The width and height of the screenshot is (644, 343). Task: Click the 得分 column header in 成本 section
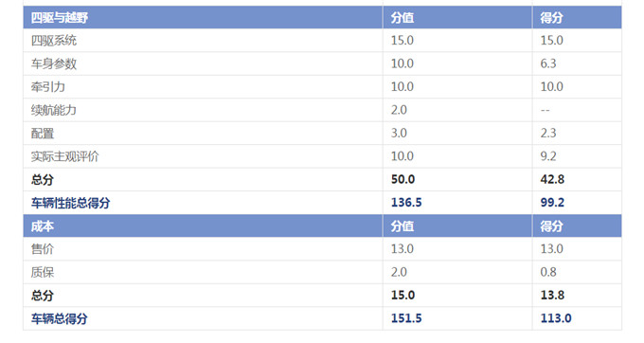coord(551,226)
